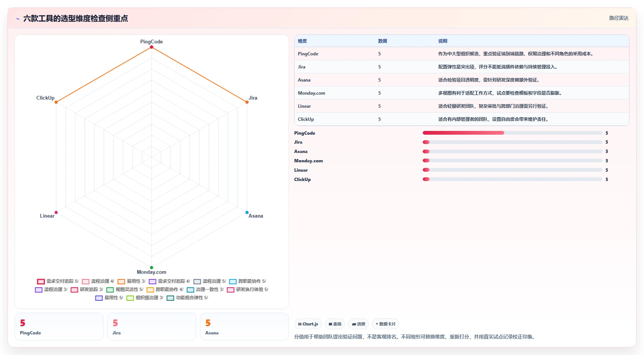Click the Jira progress bar
Viewport: 644px width, 355px height.
[x=512, y=142]
